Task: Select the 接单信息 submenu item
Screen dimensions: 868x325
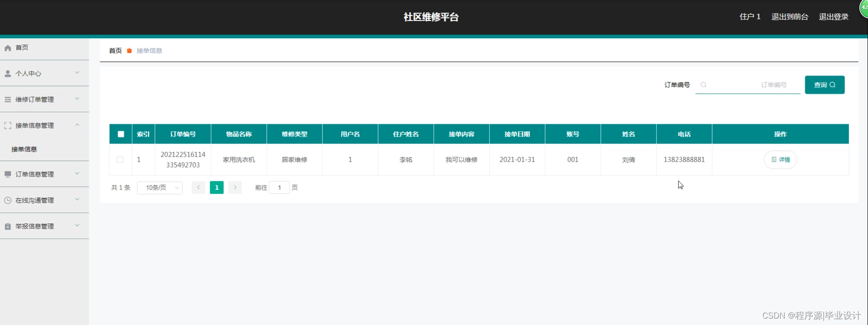Action: (44, 149)
